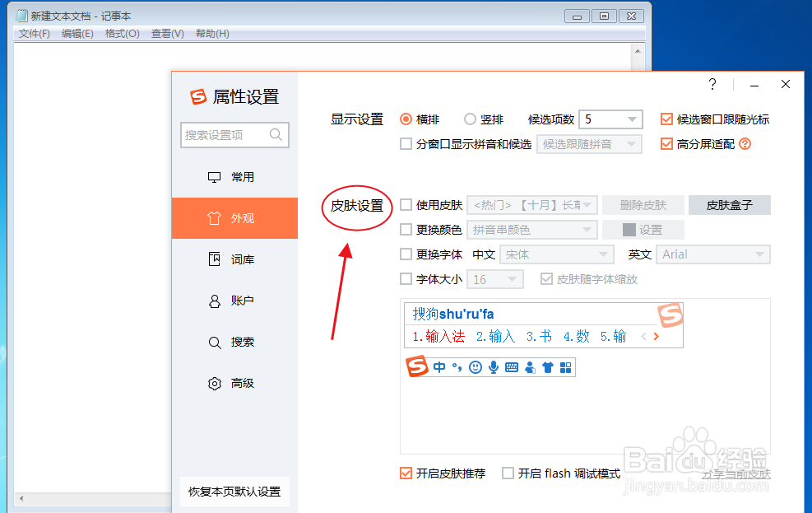Click the user account icon on the toolbar

[x=530, y=367]
